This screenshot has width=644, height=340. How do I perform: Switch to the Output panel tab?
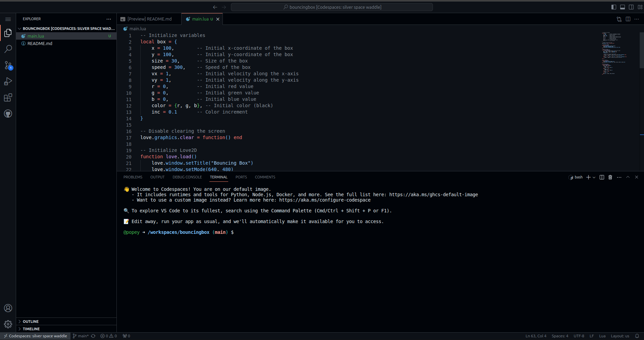tap(157, 177)
